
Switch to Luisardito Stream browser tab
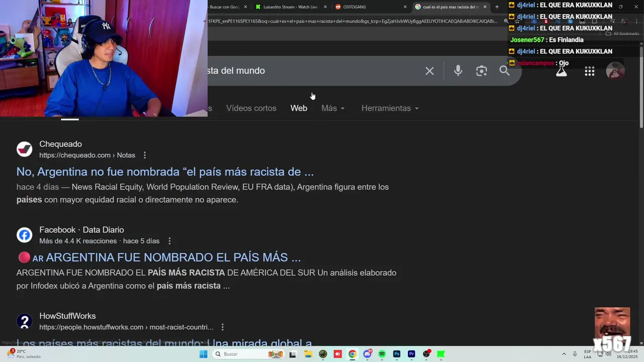coord(290,7)
